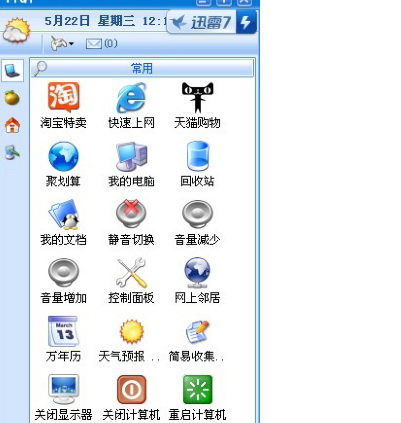Open 网上邻居 network icon
This screenshot has width=401, height=423.
pyautogui.click(x=197, y=273)
